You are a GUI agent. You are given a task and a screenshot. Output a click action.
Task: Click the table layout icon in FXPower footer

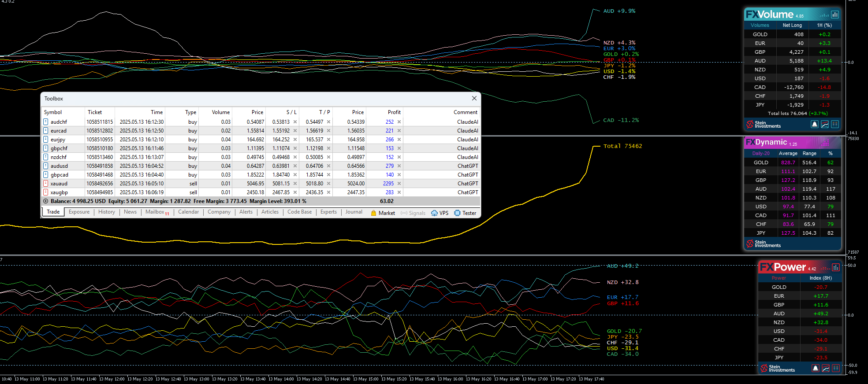(835, 368)
